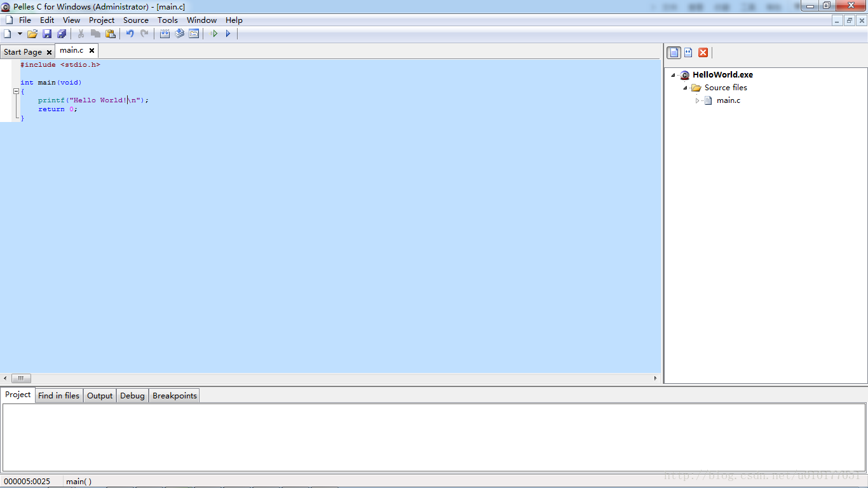Click the blue play arrow toolbar icon
This screenshot has height=488, width=868.
[x=228, y=34]
